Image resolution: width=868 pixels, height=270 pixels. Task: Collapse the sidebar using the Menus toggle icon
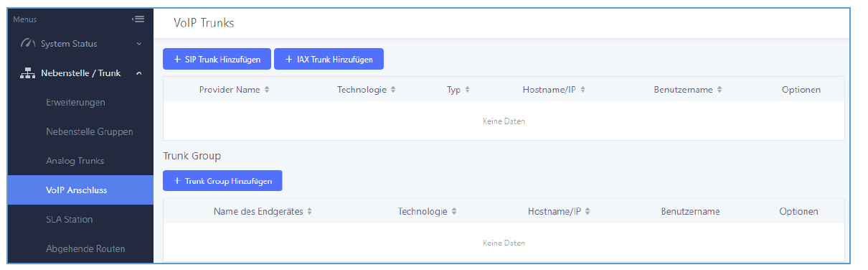[x=138, y=19]
